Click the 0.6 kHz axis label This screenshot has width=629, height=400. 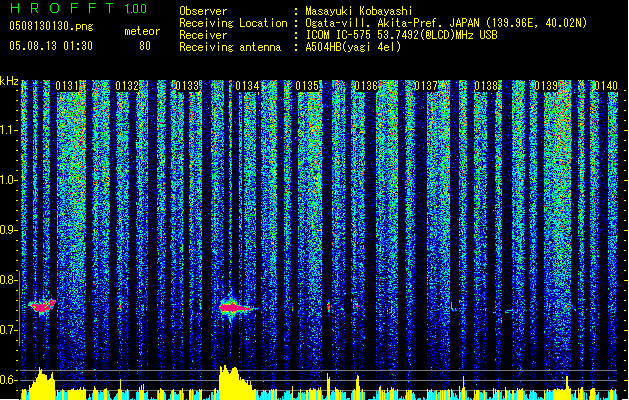tap(9, 380)
